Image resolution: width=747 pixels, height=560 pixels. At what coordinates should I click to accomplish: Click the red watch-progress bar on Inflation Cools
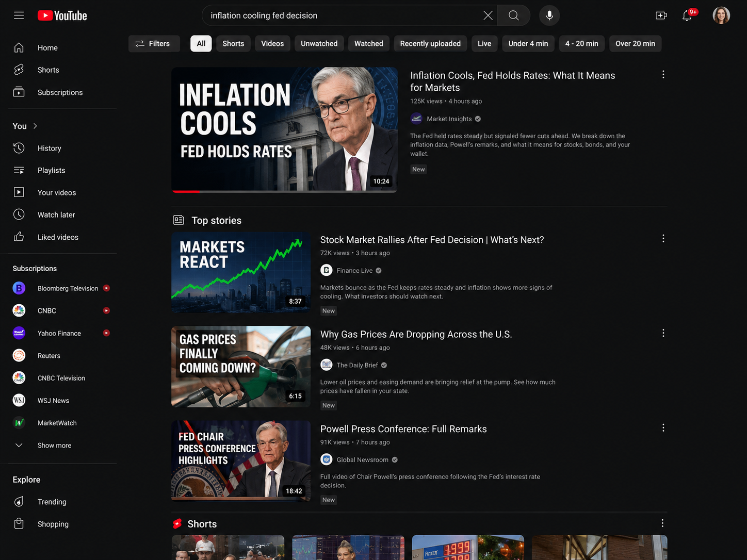coord(186,191)
